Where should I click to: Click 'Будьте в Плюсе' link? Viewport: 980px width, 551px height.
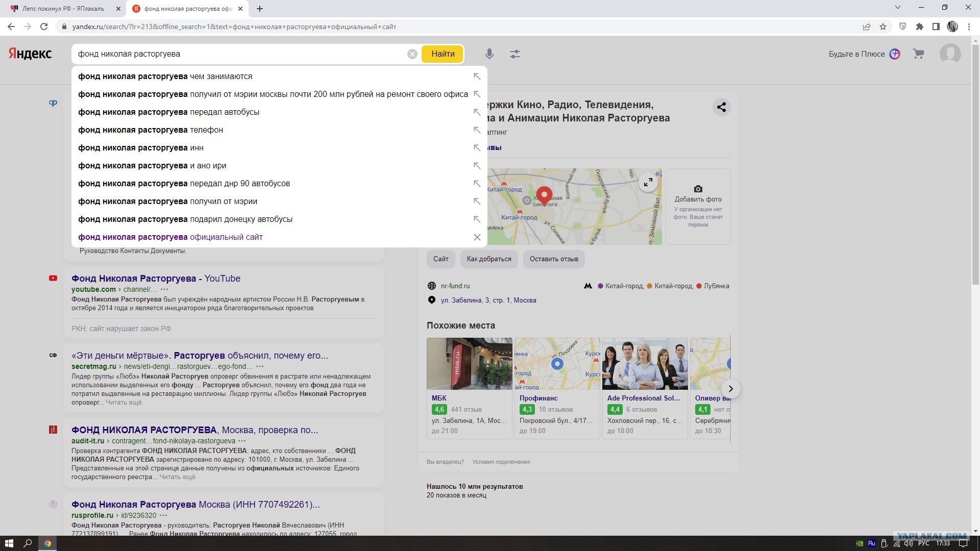856,54
